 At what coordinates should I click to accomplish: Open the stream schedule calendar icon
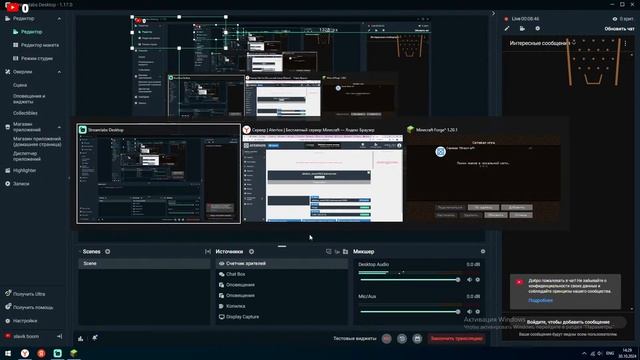pos(417,338)
